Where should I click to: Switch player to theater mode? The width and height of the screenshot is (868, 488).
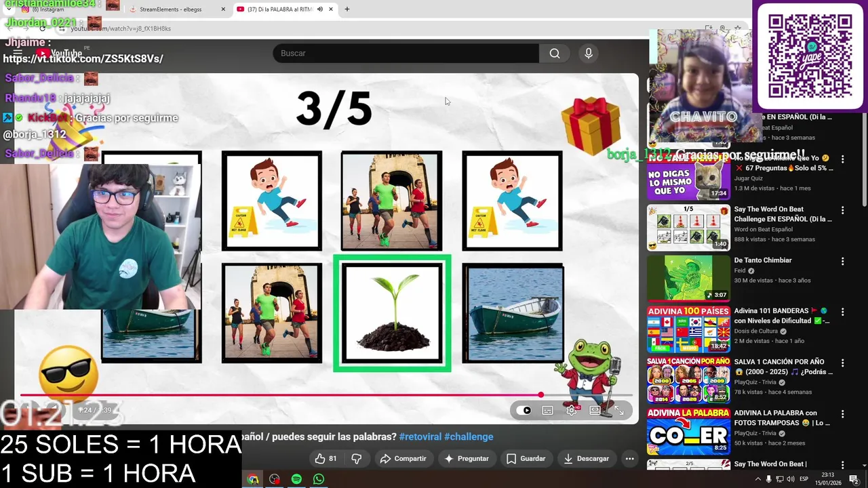[595, 410]
